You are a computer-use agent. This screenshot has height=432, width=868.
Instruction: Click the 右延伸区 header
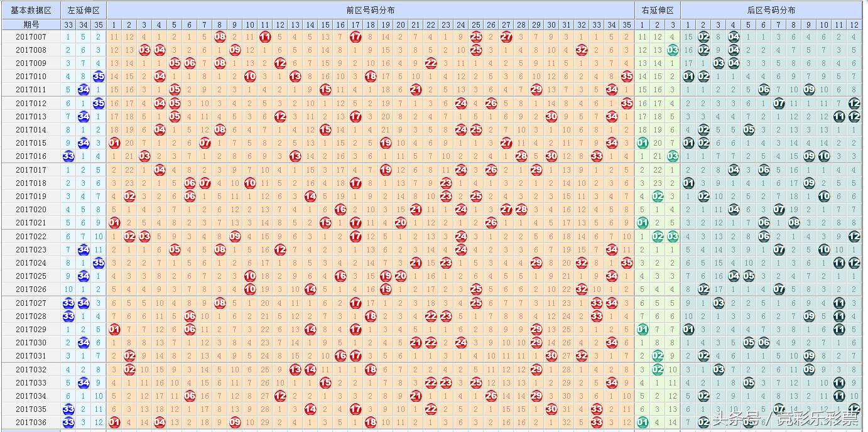click(658, 10)
